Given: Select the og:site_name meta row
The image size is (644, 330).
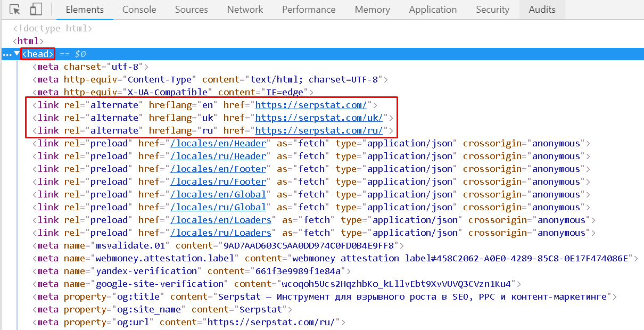Looking at the screenshot, I should tap(162, 309).
